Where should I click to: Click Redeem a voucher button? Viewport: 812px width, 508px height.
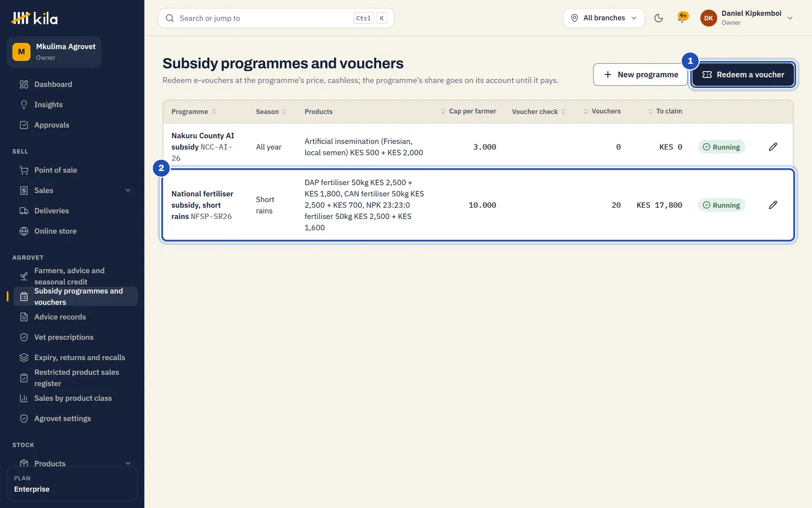click(x=743, y=75)
